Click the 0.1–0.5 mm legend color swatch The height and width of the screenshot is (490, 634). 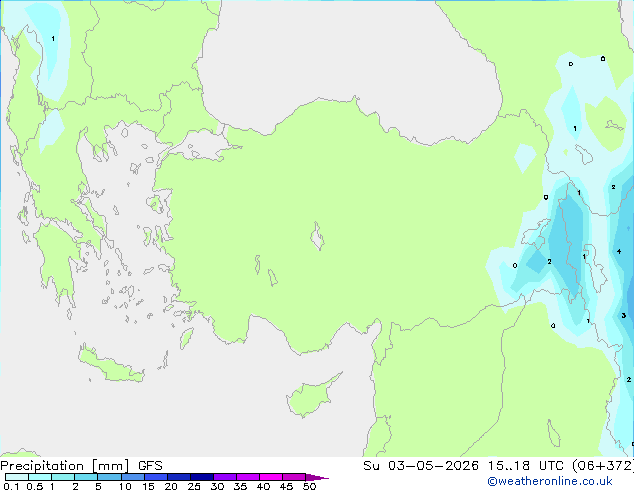click(x=17, y=477)
